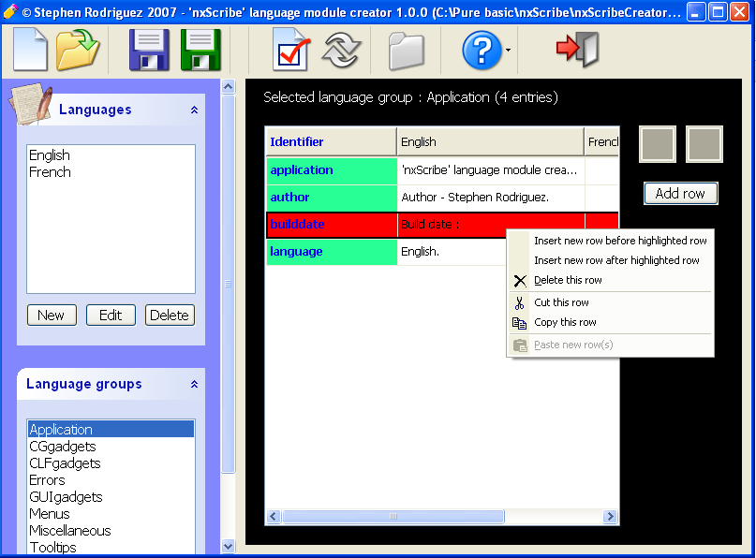Click the English column header
The image size is (756, 558).
(490, 141)
